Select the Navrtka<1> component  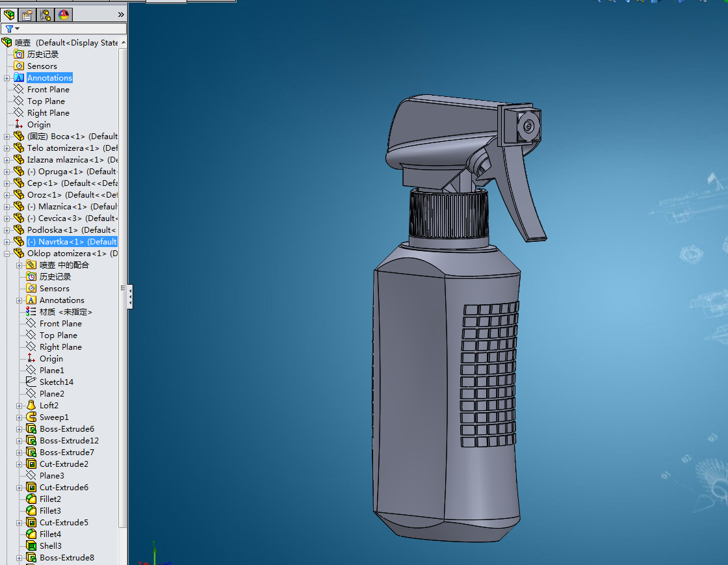pyautogui.click(x=71, y=241)
